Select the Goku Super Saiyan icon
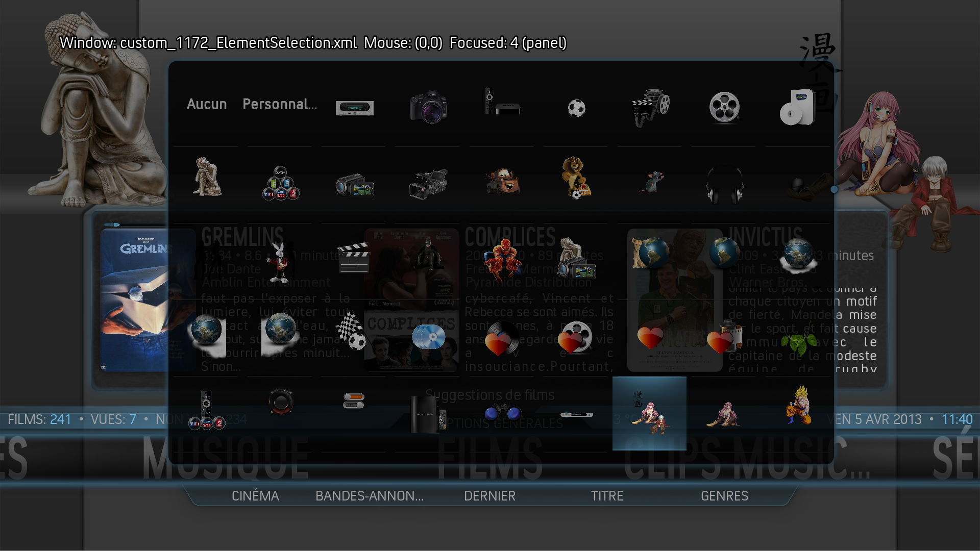The image size is (980, 551). pos(798,405)
